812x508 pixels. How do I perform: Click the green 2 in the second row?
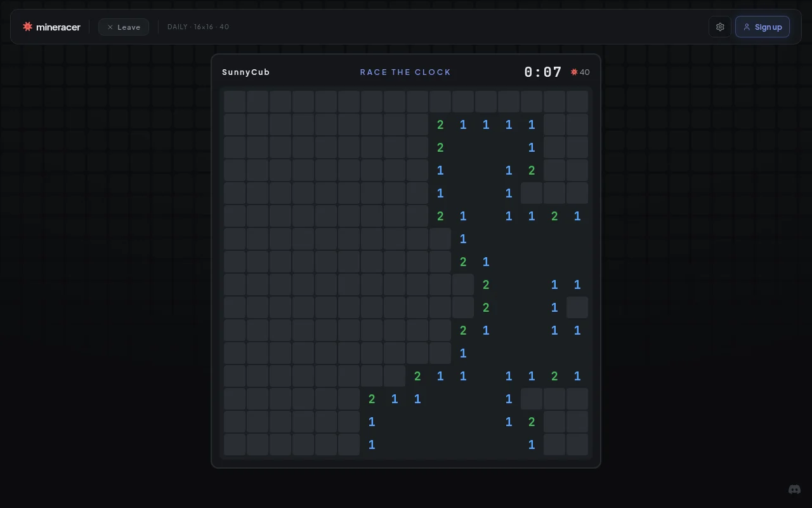pos(440,124)
